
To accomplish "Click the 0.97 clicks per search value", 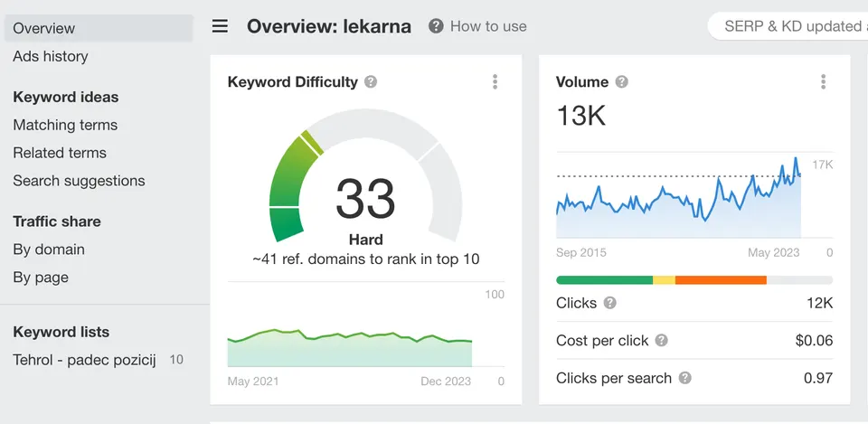I will (818, 378).
